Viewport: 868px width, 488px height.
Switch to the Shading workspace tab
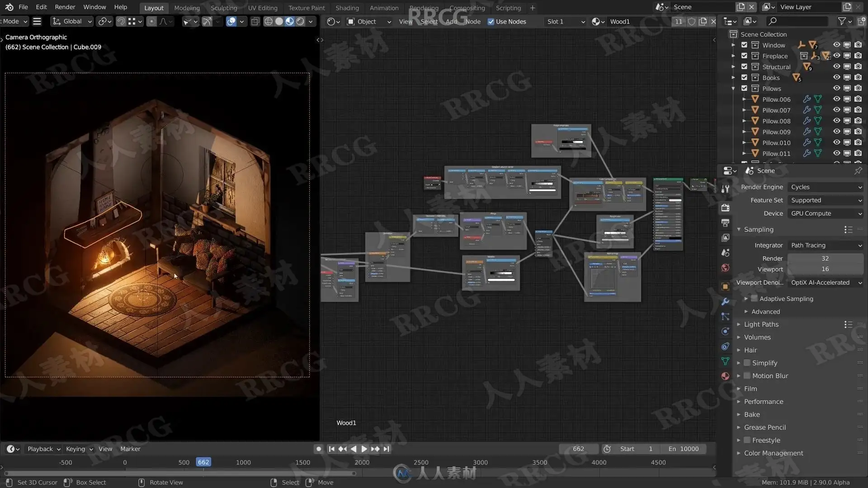[x=347, y=8]
